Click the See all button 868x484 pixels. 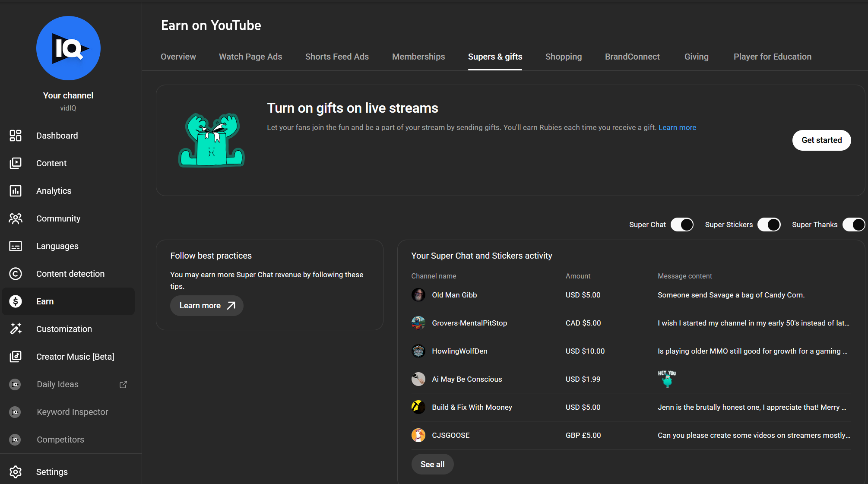(x=432, y=464)
